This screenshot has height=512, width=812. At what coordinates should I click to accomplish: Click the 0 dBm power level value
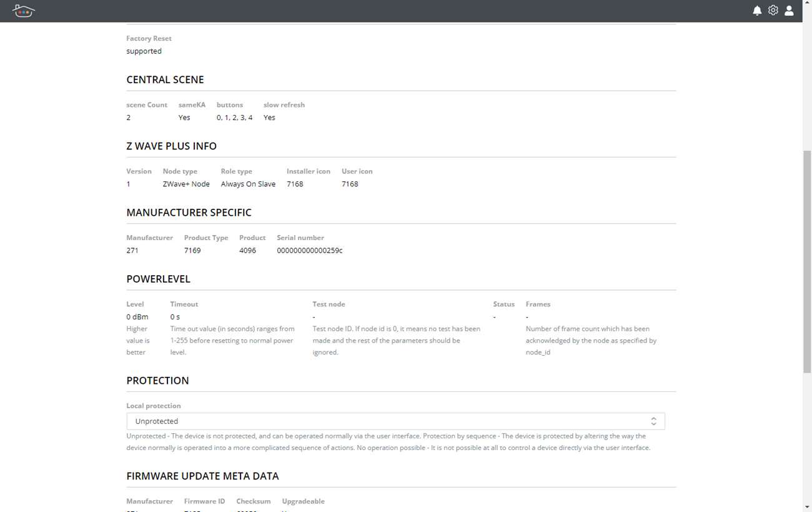[137, 317]
